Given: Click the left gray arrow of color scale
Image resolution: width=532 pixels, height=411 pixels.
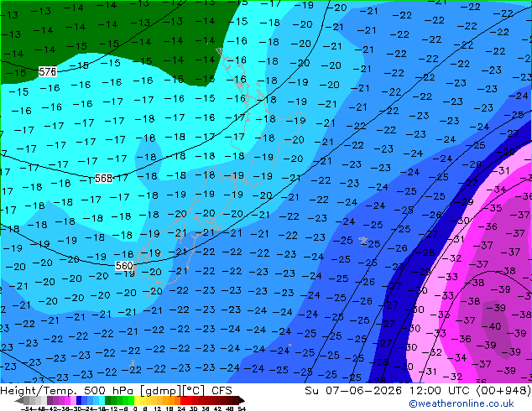Looking at the screenshot, I should (18, 400).
